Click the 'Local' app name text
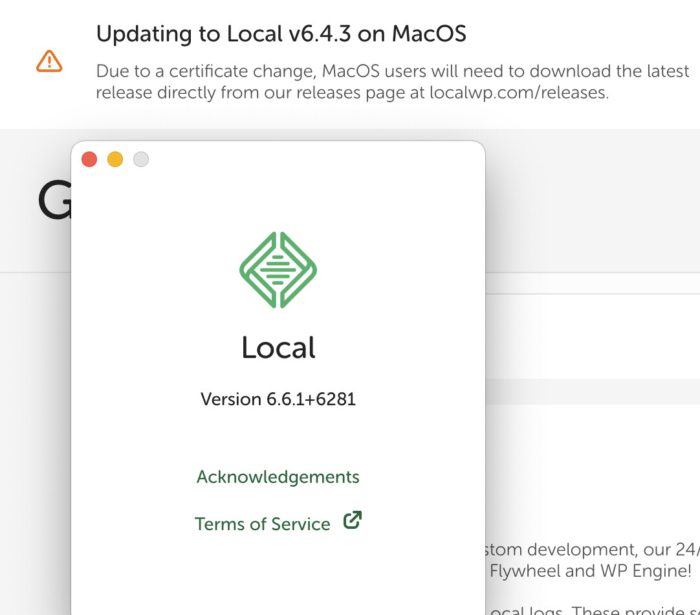This screenshot has height=615, width=700. coord(278,348)
